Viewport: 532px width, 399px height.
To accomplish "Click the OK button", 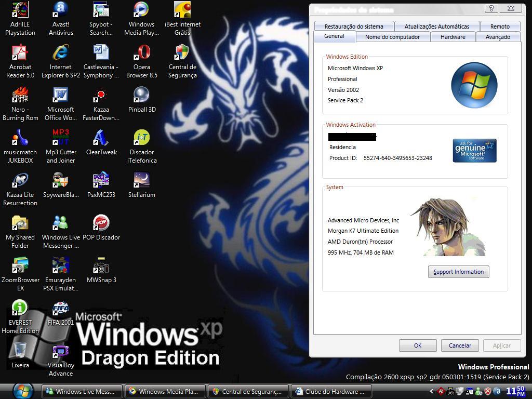I will [x=418, y=345].
